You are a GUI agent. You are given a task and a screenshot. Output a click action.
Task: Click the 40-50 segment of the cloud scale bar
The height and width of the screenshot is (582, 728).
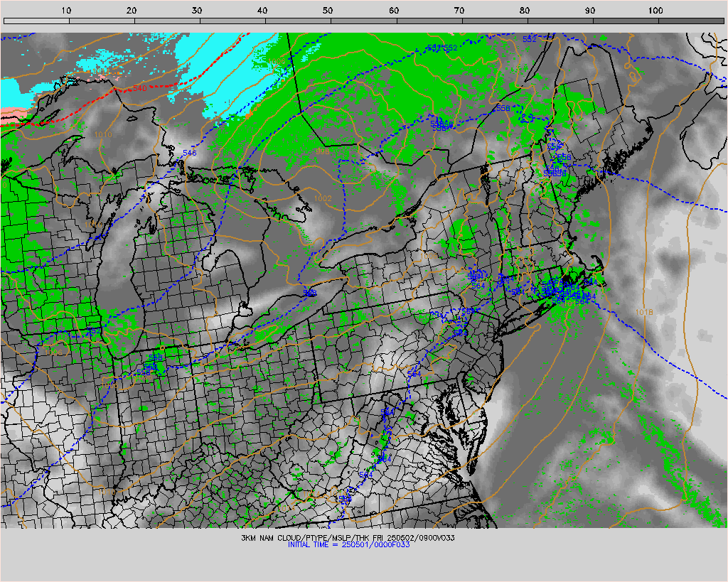(298, 21)
